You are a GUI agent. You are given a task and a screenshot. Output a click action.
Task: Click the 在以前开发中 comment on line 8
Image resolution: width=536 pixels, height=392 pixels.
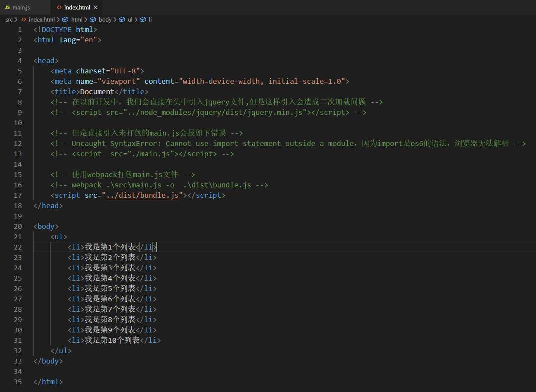[x=216, y=102]
